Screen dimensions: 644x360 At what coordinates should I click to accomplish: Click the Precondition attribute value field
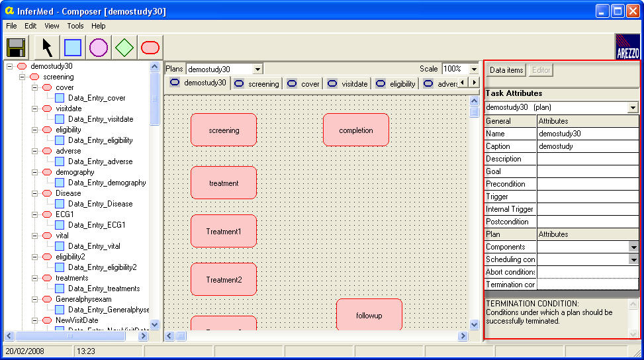coord(588,185)
